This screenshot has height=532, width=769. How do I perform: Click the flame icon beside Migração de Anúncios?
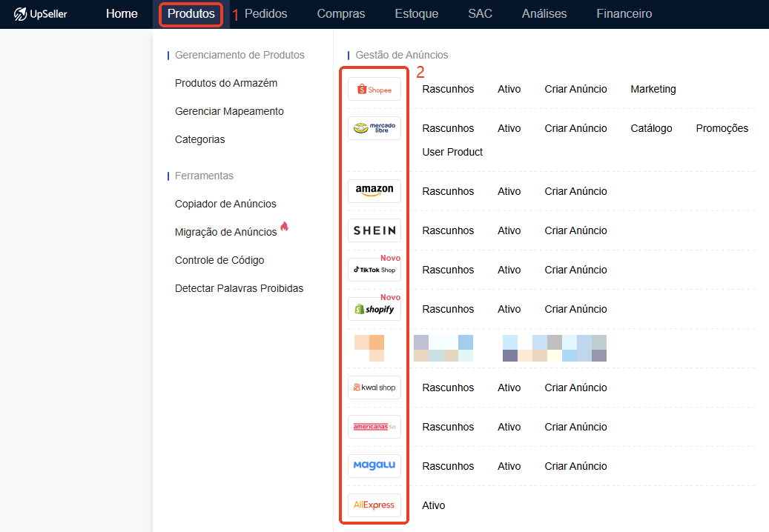(285, 226)
